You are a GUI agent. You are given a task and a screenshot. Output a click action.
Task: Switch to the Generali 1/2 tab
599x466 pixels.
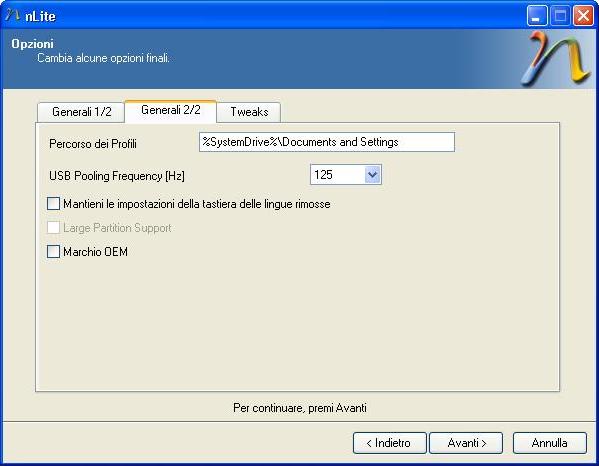[x=81, y=112]
